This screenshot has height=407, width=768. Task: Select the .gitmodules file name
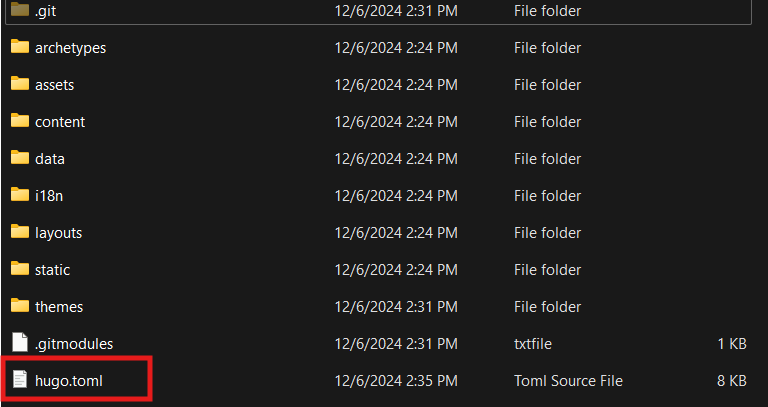(74, 344)
